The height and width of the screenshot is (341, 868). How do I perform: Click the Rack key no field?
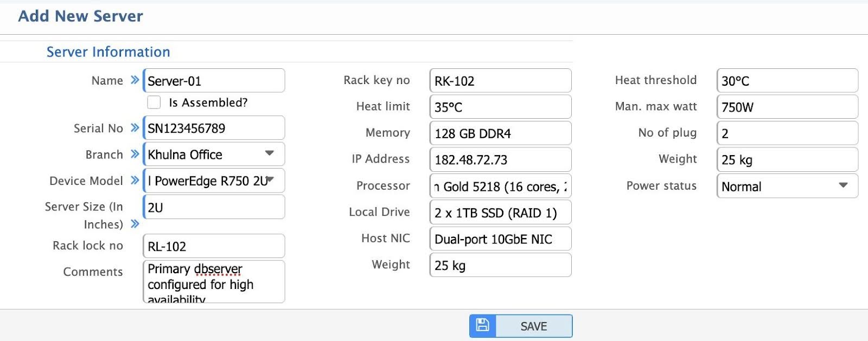[500, 81]
